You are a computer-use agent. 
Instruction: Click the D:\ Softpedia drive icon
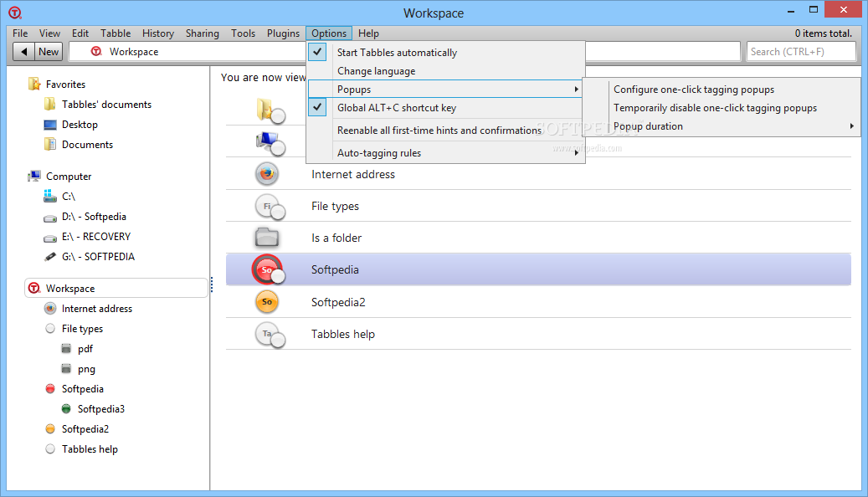tap(50, 218)
